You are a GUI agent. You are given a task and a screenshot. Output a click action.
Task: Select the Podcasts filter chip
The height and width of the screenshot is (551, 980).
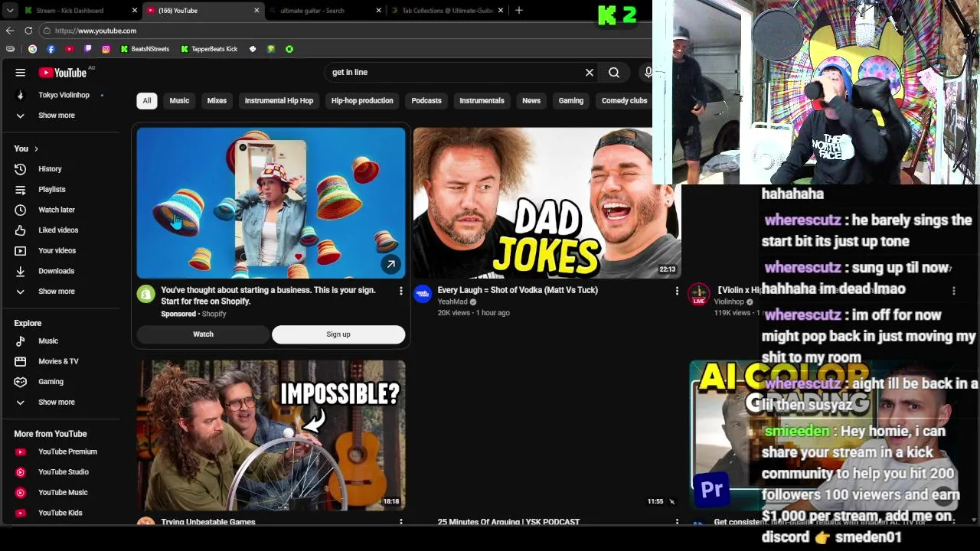click(426, 101)
